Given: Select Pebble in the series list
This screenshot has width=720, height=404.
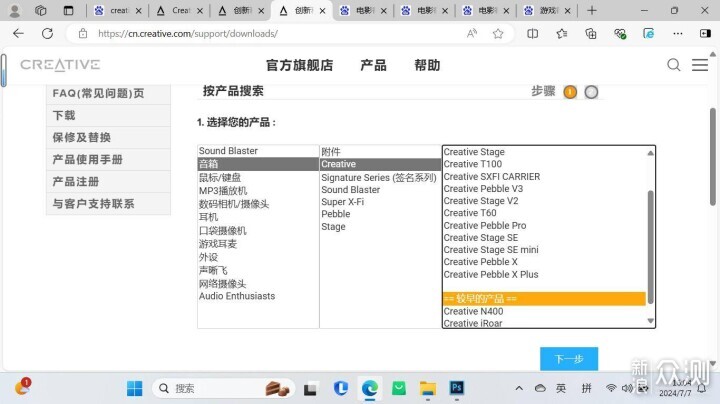Looking at the screenshot, I should (x=380, y=214).
